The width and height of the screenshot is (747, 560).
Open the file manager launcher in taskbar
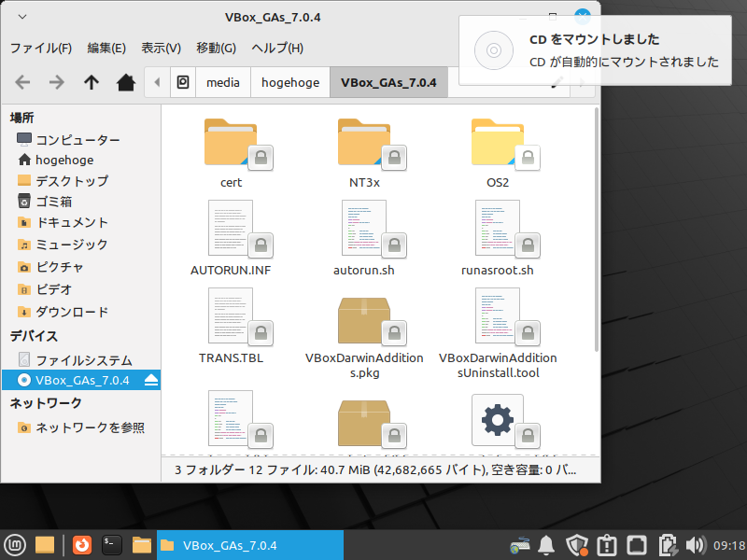coord(142,545)
